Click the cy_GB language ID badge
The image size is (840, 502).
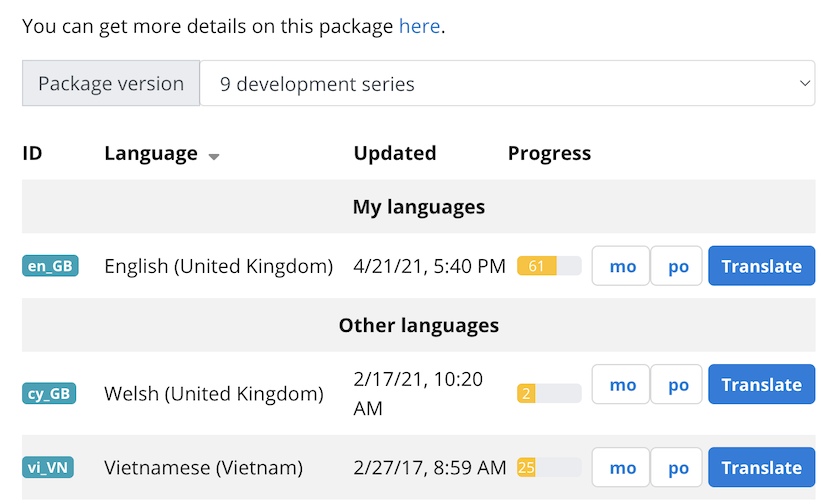[50, 394]
